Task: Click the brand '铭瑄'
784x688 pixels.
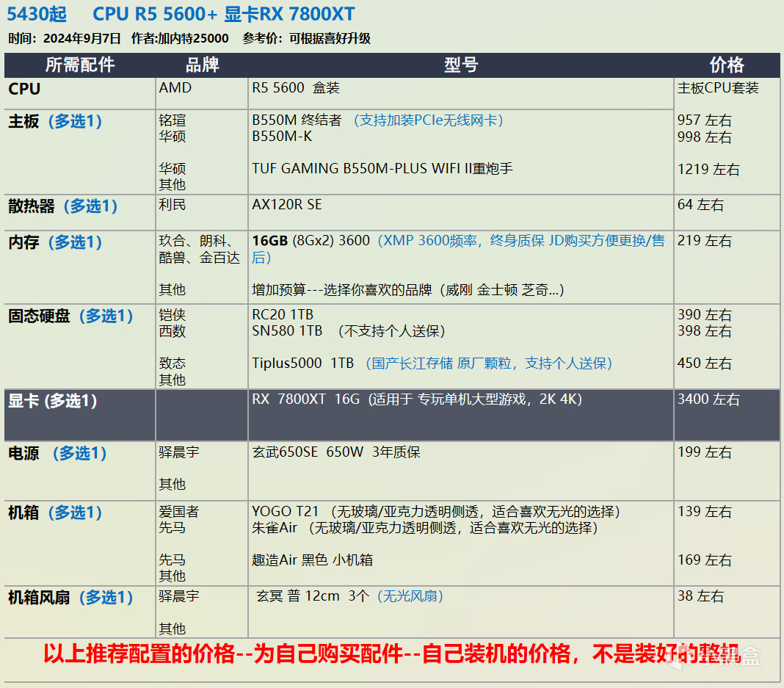Action: (x=173, y=120)
